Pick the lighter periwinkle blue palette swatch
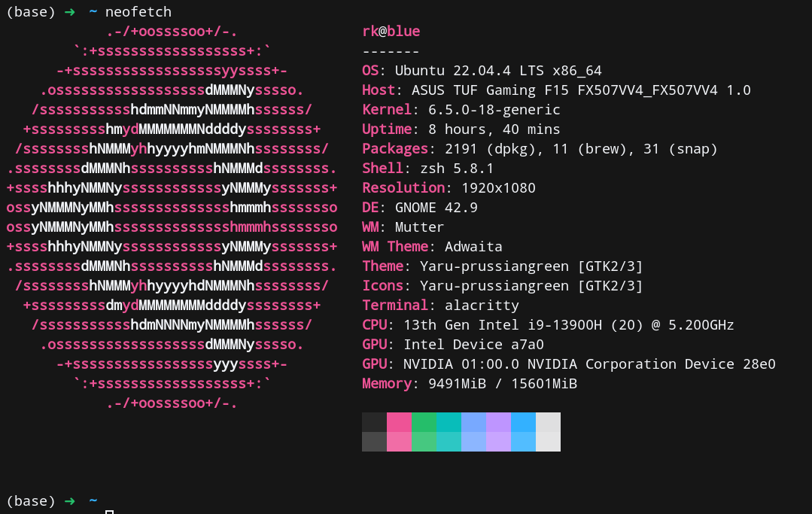812x514 pixels. click(x=474, y=442)
